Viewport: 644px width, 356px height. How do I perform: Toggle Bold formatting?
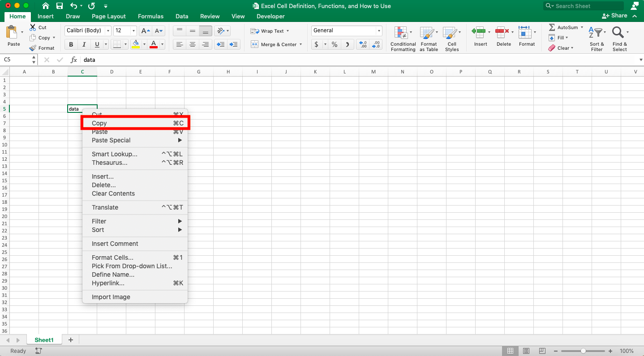pyautogui.click(x=71, y=44)
